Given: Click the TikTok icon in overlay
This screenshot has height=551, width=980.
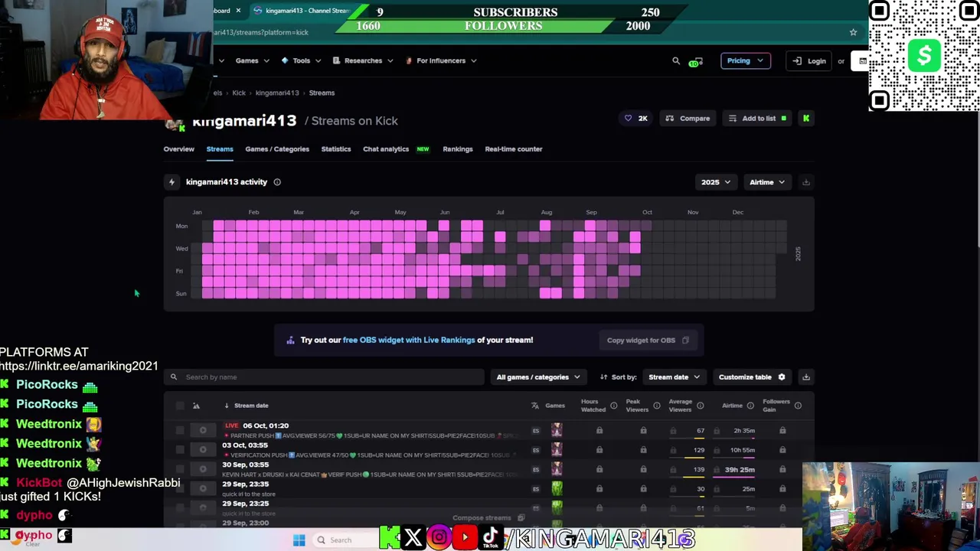Looking at the screenshot, I should 491,538.
